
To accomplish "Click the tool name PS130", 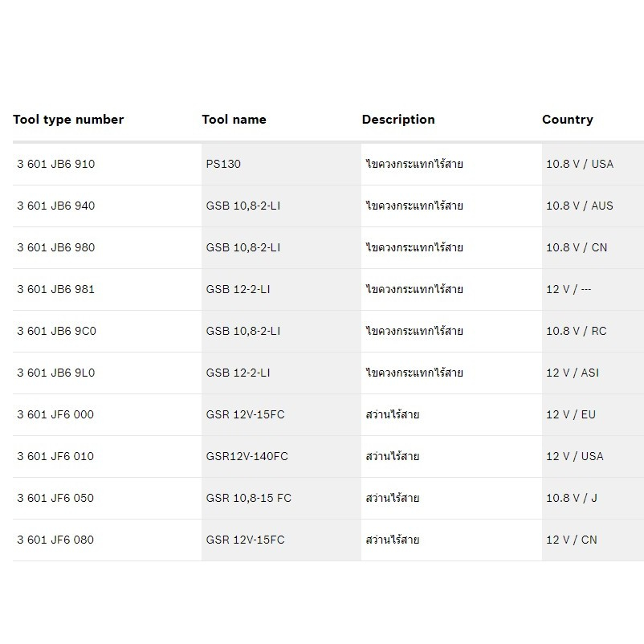I will click(x=223, y=164).
